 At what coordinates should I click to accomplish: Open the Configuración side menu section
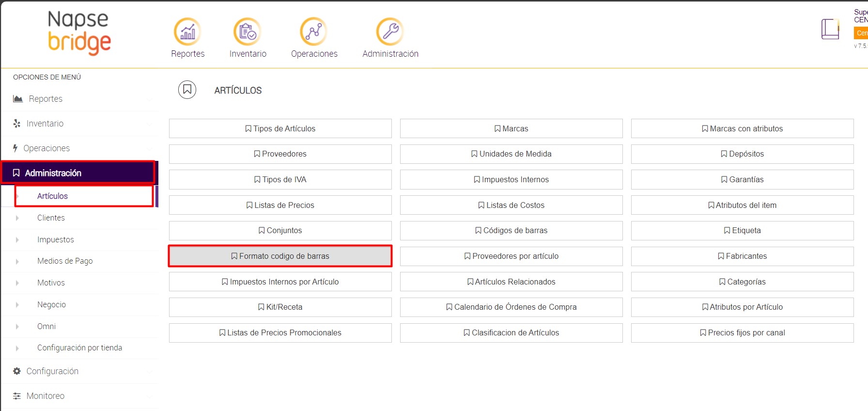[80, 371]
